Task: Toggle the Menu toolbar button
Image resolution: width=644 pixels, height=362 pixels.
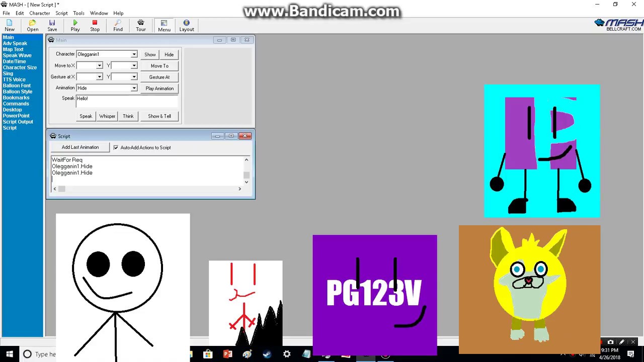Action: pos(164,26)
